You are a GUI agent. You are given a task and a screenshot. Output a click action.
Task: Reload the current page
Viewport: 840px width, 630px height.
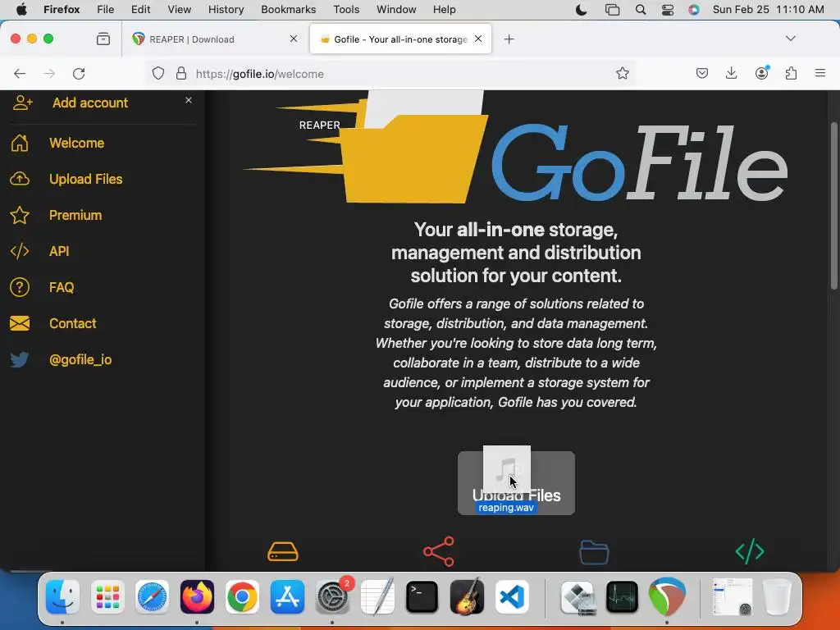[x=79, y=73]
